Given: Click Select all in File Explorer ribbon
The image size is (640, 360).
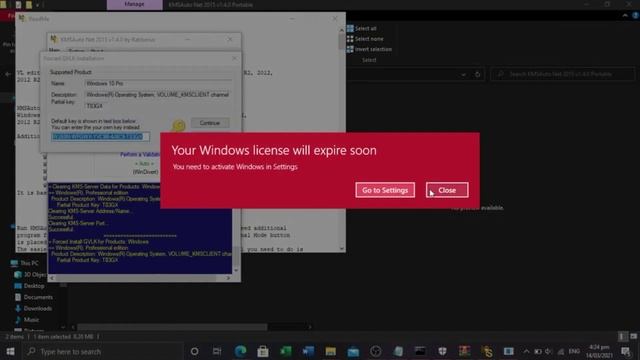Looking at the screenshot, I should click(362, 29).
